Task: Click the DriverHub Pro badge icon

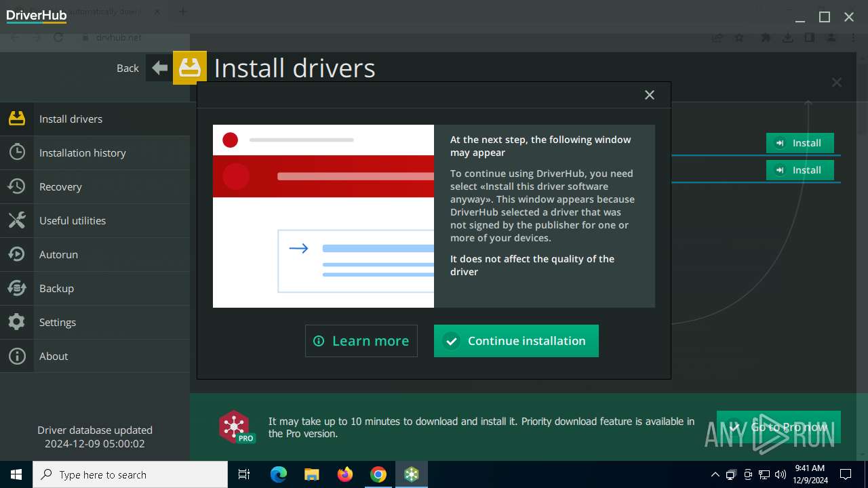Action: click(236, 427)
